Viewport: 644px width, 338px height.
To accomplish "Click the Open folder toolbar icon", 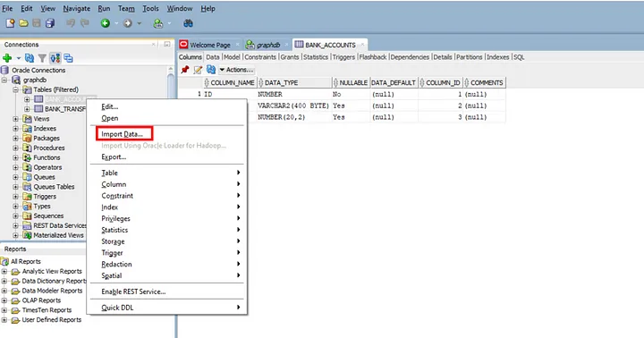I will pyautogui.click(x=23, y=23).
